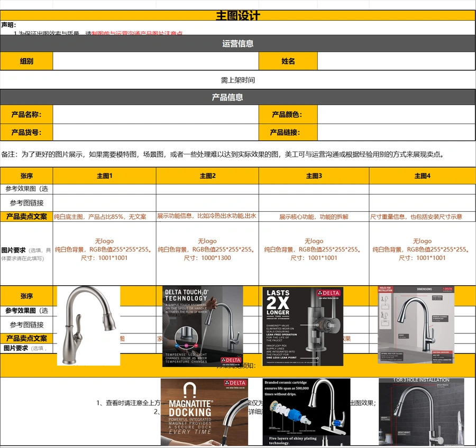This screenshot has height=448, width=476.
Task: Select the DELTA TOUCH2O TECHNOLOGY image
Action: (x=203, y=326)
